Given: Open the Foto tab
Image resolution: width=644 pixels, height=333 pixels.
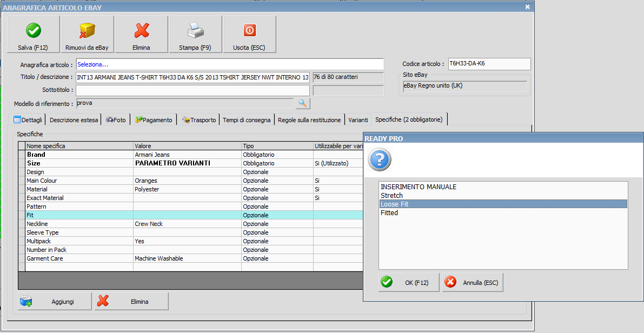Looking at the screenshot, I should click(116, 120).
